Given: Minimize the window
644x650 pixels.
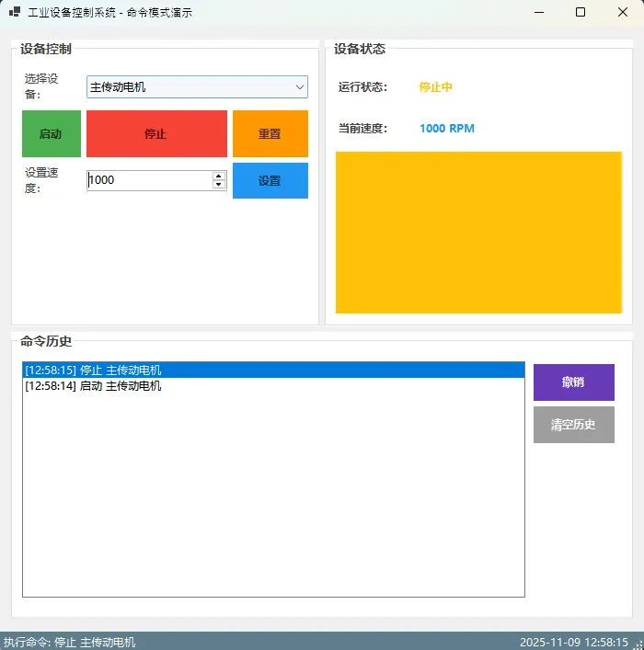Looking at the screenshot, I should (538, 13).
